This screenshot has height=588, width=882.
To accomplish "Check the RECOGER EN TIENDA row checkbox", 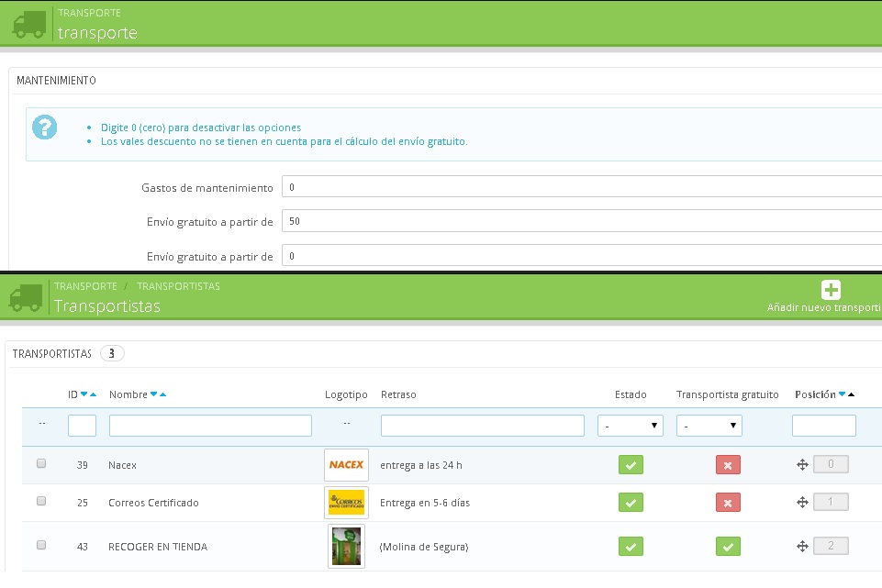I will point(41,545).
